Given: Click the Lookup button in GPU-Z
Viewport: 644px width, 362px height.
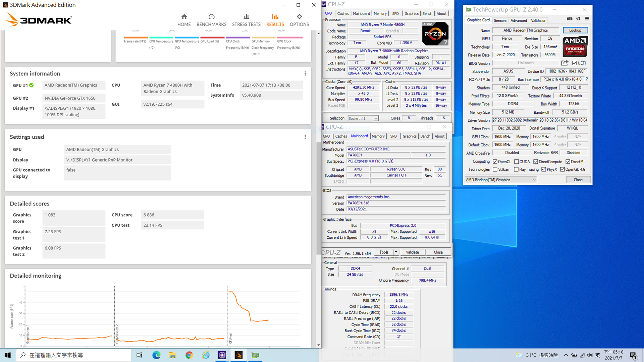Looking at the screenshot, I should point(575,30).
